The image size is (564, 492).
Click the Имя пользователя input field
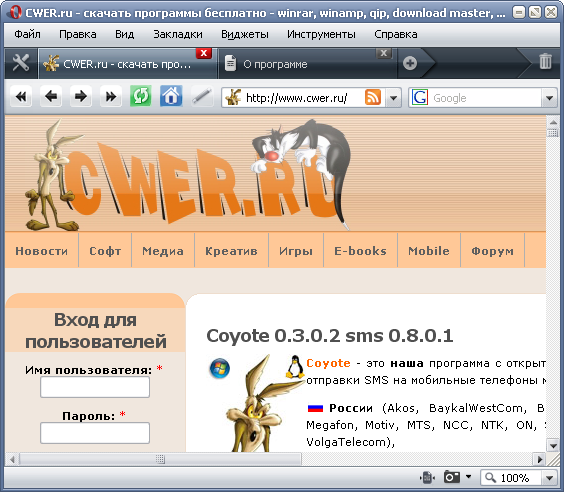point(95,387)
